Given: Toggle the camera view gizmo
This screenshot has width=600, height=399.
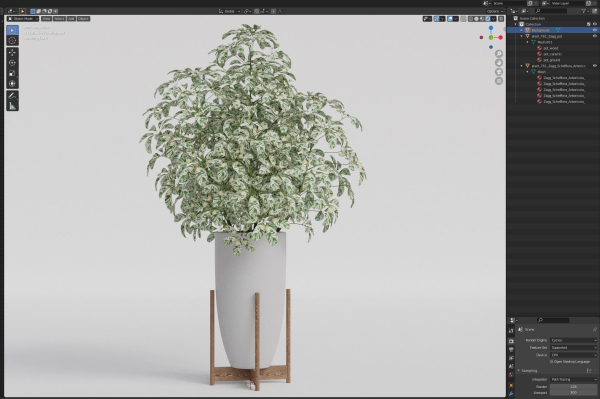Looking at the screenshot, I should tap(499, 72).
